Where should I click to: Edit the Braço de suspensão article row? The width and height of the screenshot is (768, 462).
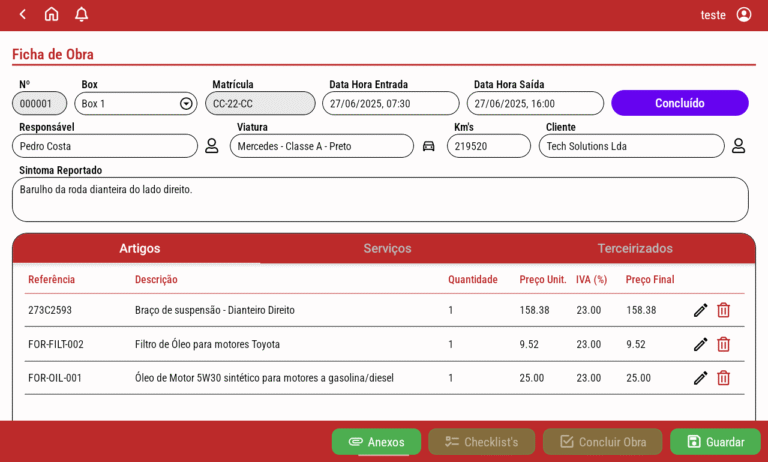coord(700,310)
